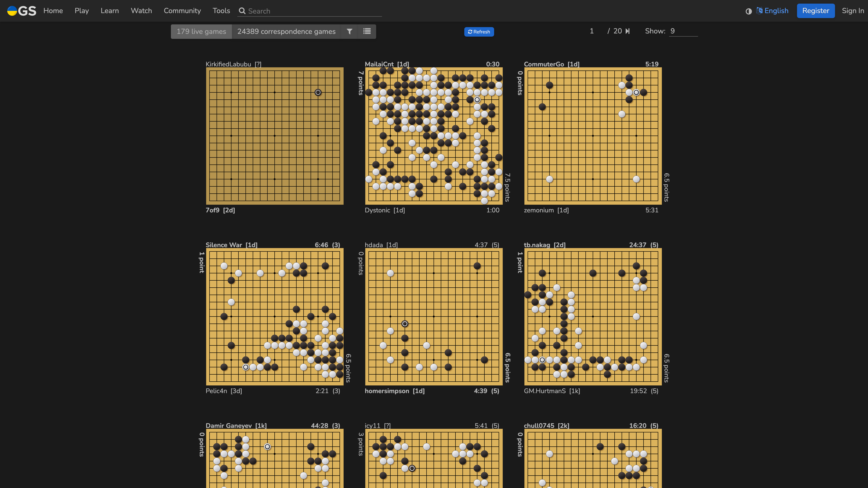Viewport: 868px width, 488px height.
Task: Click player name hdada [1d]
Action: [x=381, y=245]
